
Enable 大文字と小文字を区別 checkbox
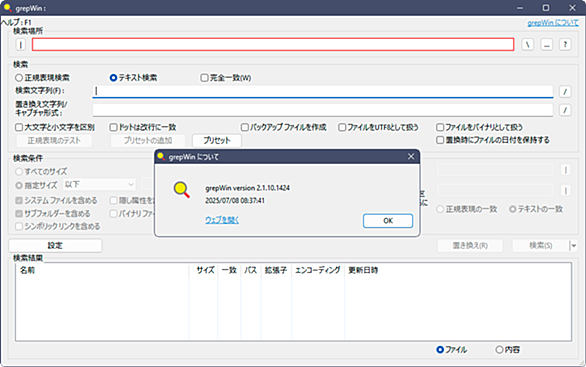pyautogui.click(x=55, y=127)
